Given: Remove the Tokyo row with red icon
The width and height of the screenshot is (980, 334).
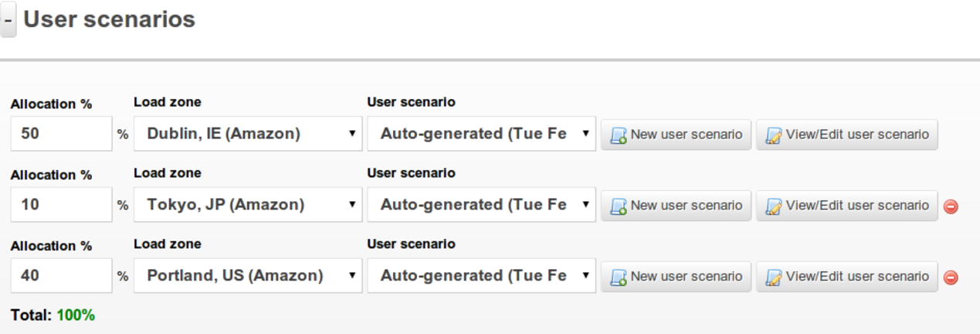Looking at the screenshot, I should point(951,206).
